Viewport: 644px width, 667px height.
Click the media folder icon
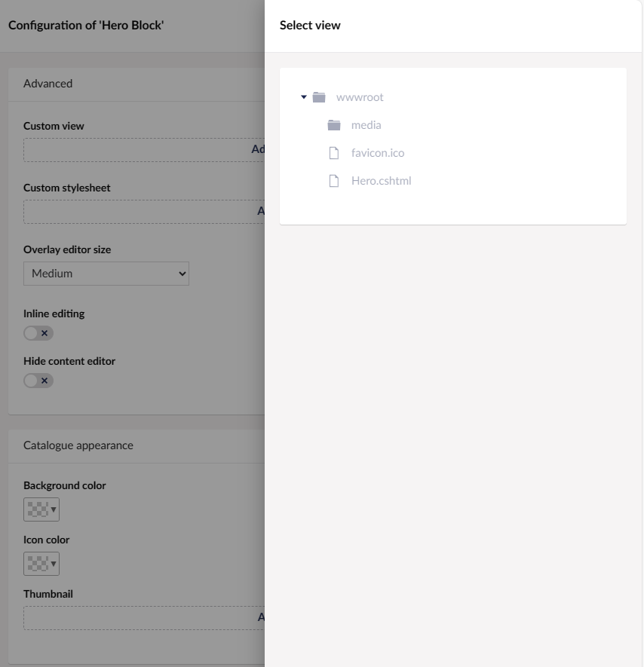[x=333, y=124]
